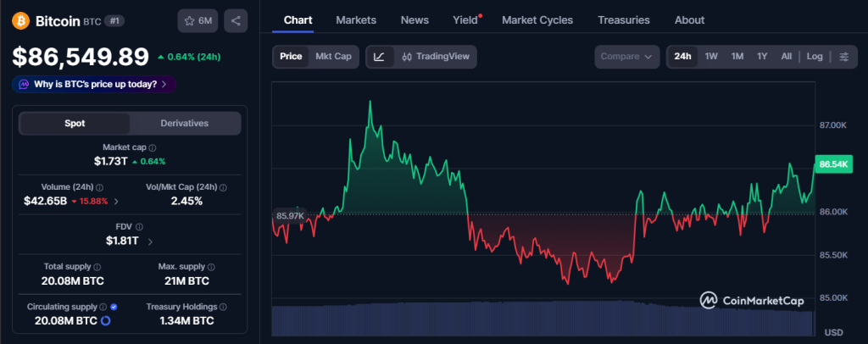Click the $86,549.89 price text
Image resolution: width=868 pixels, height=344 pixels.
(x=81, y=57)
